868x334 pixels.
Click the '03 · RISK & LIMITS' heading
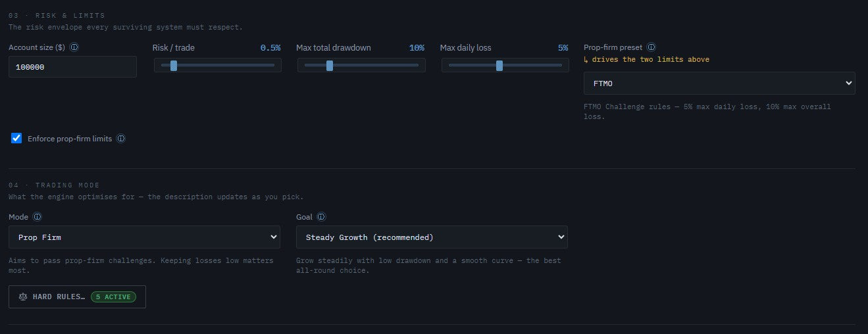pos(57,15)
